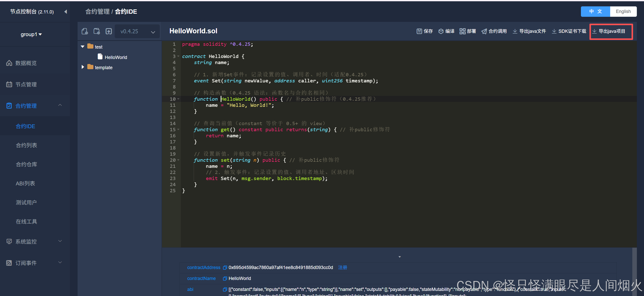Switch language to 中文

point(595,11)
